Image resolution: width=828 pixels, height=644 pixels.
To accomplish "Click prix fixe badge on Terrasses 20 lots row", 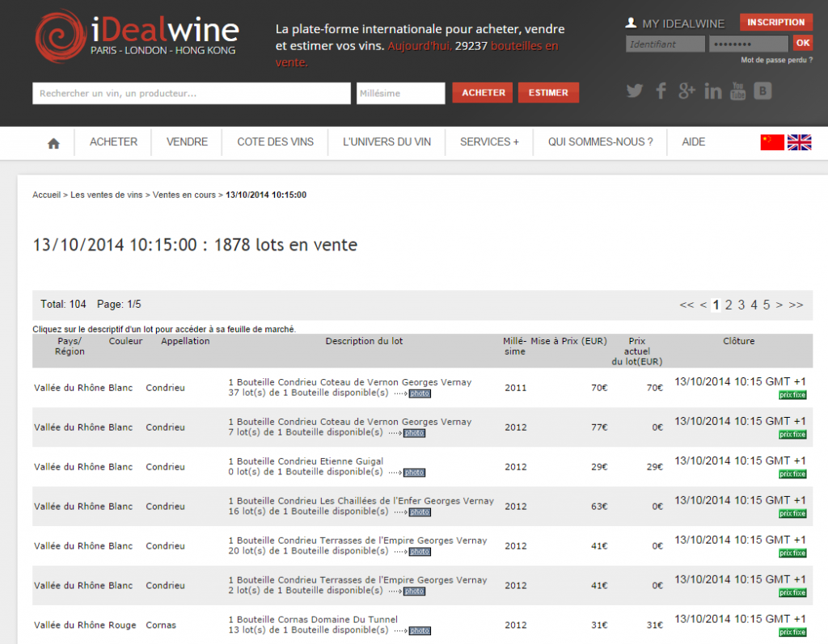I will coord(792,554).
